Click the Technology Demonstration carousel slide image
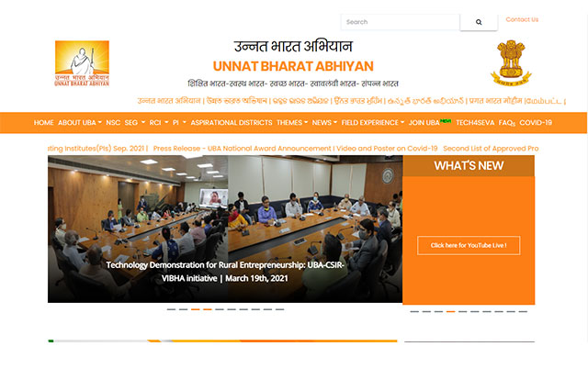Screen dimensions: 588x391 point(225,229)
